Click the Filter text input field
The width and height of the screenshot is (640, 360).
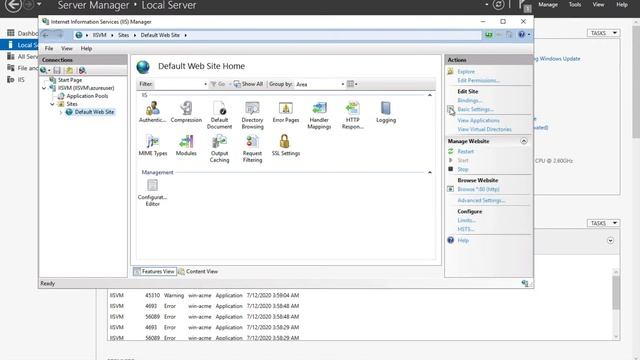(x=178, y=84)
